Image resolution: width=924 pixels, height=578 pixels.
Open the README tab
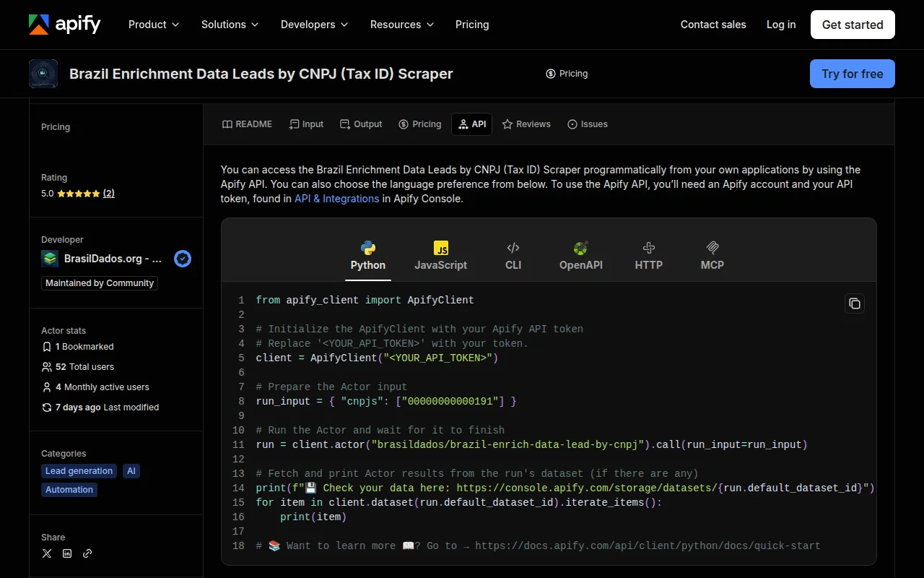(x=247, y=124)
